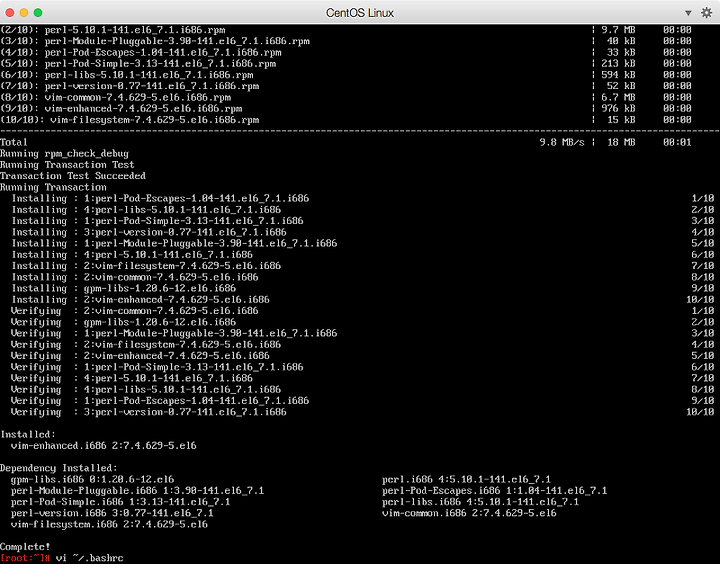The width and height of the screenshot is (720, 564).
Task: Click dependency 'perl-version.i686 3:0.77-141.el6_7.1'
Action: [x=112, y=513]
